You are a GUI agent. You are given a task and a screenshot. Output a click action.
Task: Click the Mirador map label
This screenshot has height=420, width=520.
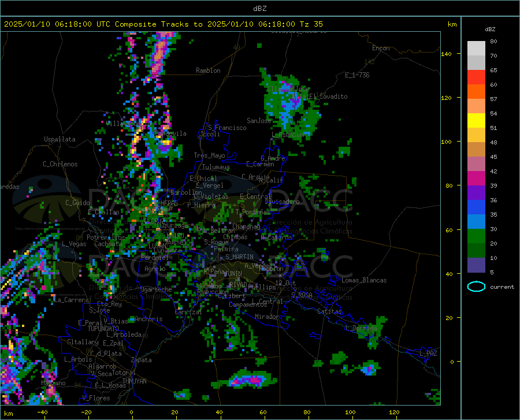pyautogui.click(x=267, y=317)
